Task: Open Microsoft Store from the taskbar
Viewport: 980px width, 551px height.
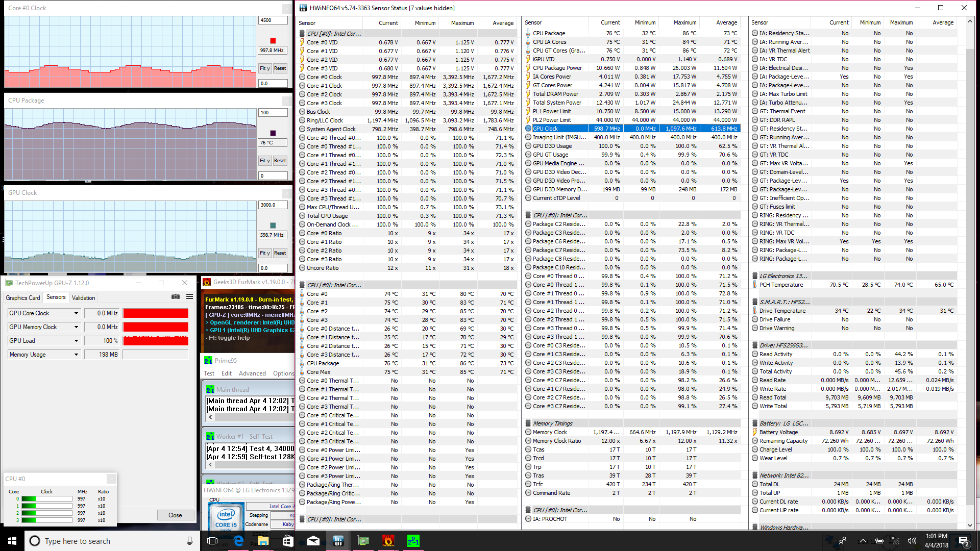Action: pyautogui.click(x=288, y=541)
